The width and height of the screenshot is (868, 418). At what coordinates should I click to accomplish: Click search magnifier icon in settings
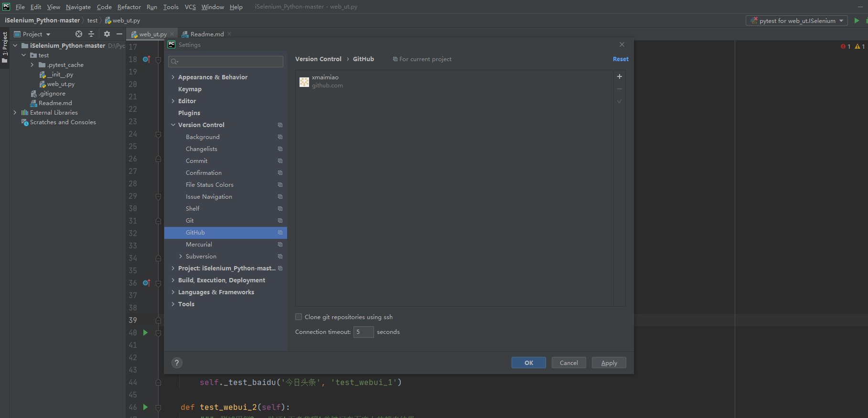[174, 62]
